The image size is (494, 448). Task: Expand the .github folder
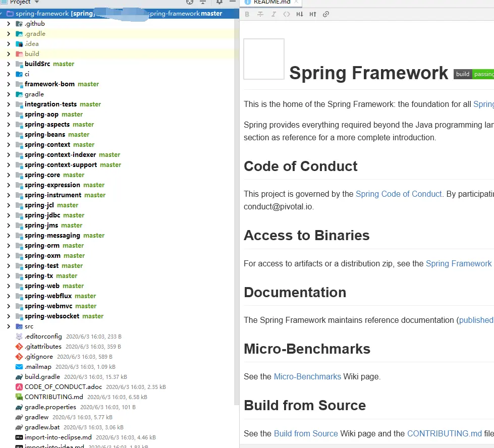pyautogui.click(x=9, y=24)
